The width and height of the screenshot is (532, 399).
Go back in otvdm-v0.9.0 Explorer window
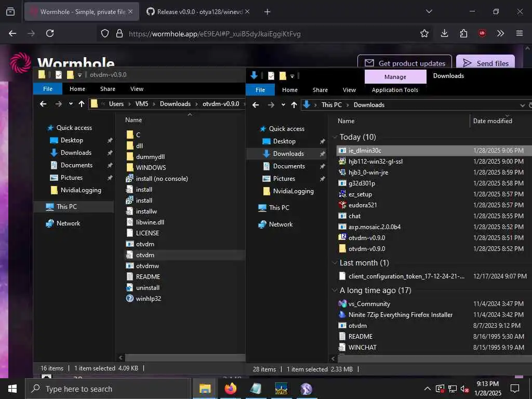tap(43, 104)
